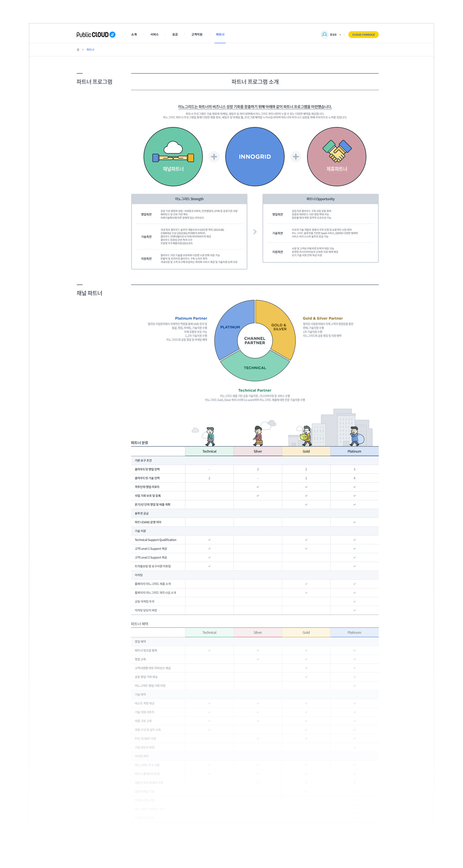Open the CLOUD CONSOLE button
Viewport: 463px width, 868px height.
(x=363, y=34)
